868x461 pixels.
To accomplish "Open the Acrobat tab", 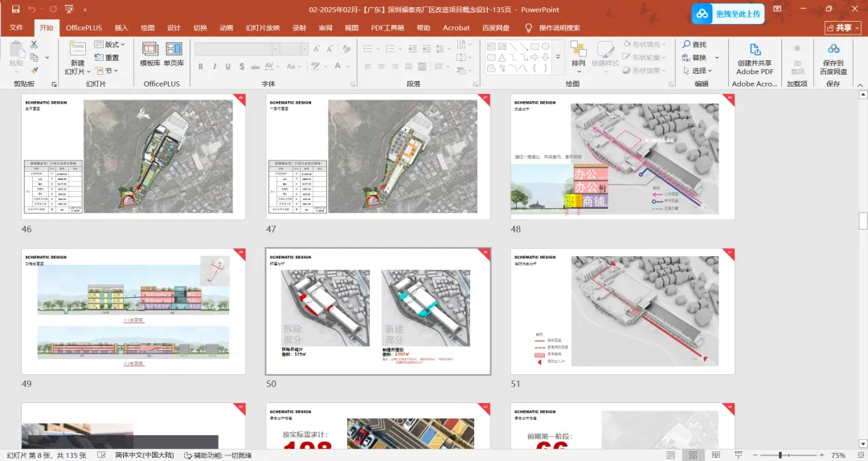I will pos(457,27).
